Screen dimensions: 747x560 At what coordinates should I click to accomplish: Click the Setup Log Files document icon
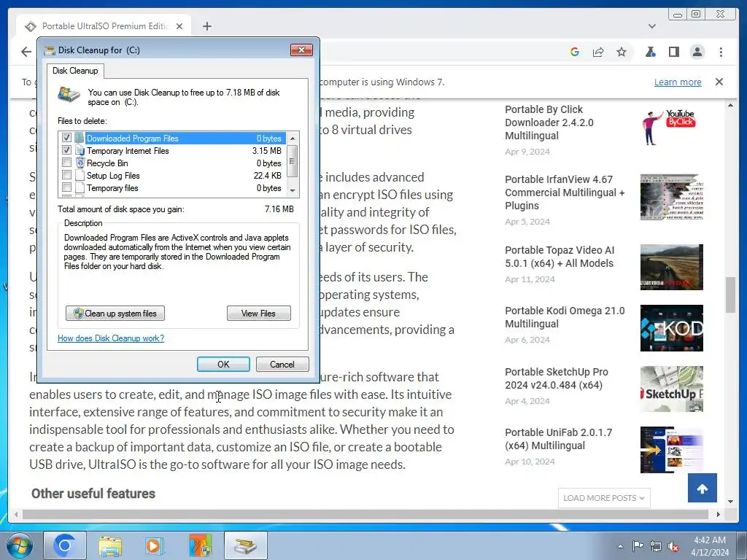point(80,175)
